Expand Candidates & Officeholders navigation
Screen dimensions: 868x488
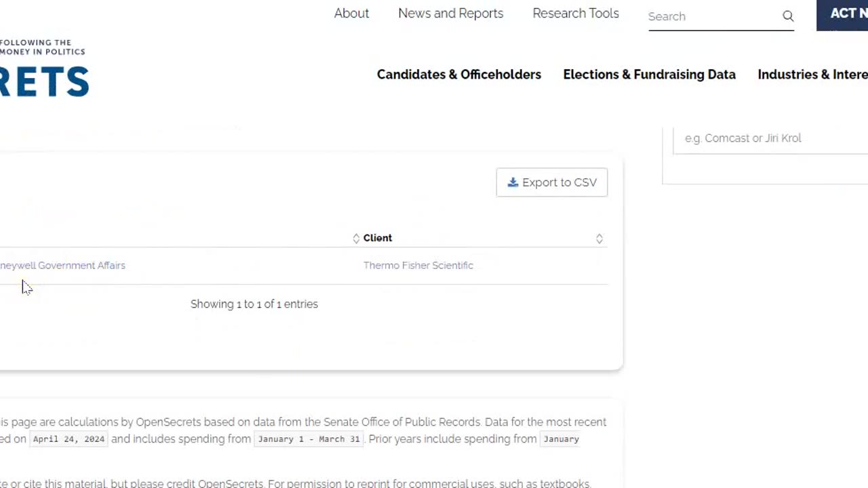pos(459,75)
